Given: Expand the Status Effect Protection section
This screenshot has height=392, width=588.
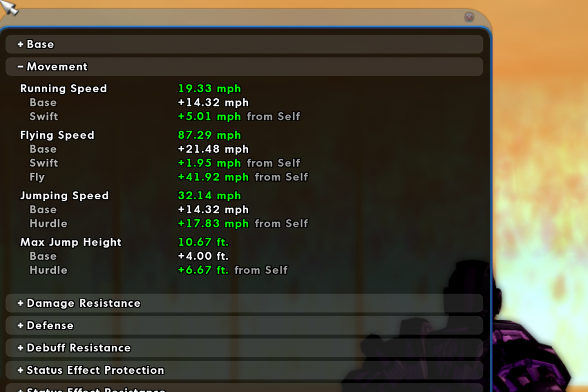Looking at the screenshot, I should click(x=91, y=370).
